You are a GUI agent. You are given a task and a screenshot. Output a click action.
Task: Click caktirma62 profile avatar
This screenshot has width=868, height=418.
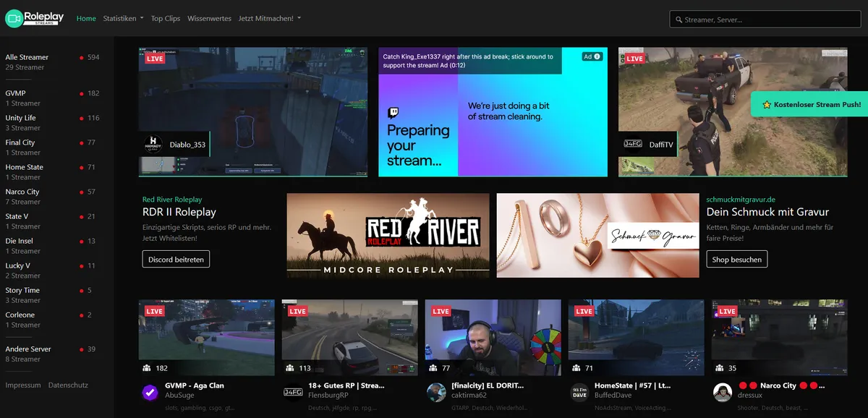436,392
